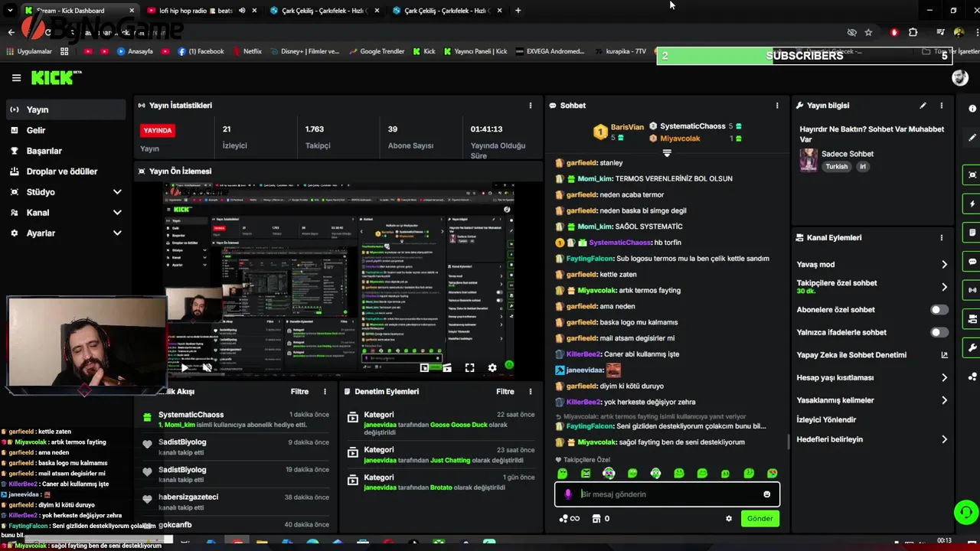The height and width of the screenshot is (551, 980).
Task: Switch to lofi hip hop radio tab
Action: pos(194,11)
